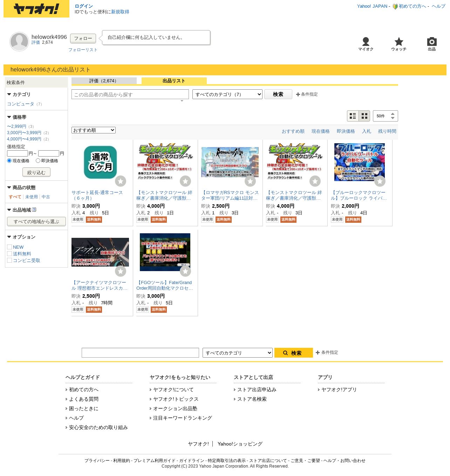Watch the モンストマクロツール item with 3日 remaining

[315, 181]
